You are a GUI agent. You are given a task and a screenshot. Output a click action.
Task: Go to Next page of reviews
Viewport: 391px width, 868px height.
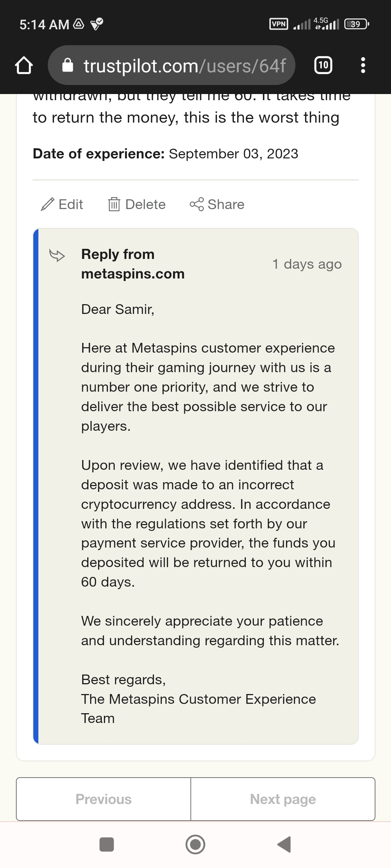pyautogui.click(x=283, y=799)
